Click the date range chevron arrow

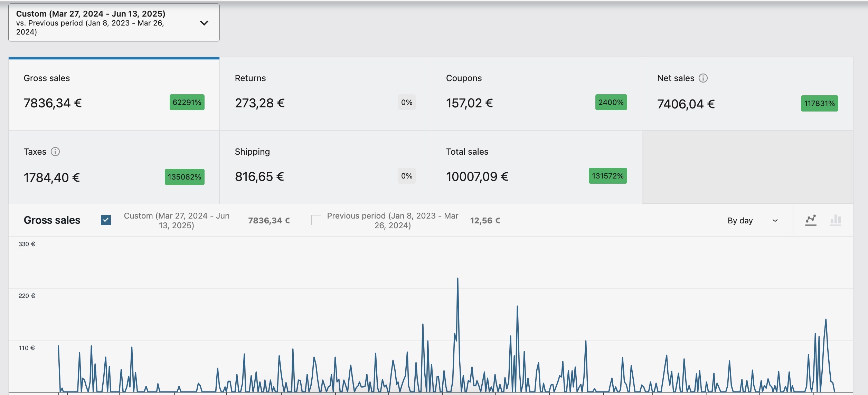(x=204, y=23)
